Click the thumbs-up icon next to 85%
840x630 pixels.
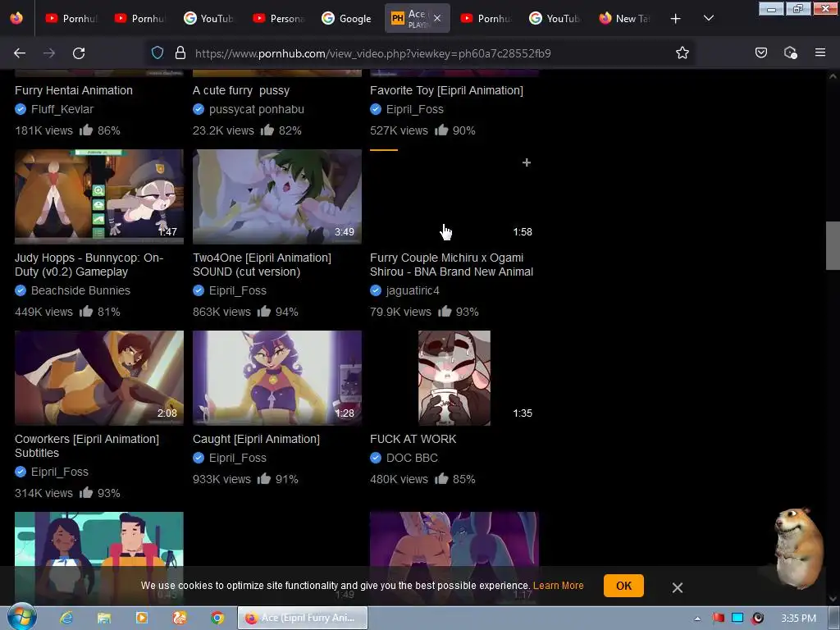(x=441, y=478)
